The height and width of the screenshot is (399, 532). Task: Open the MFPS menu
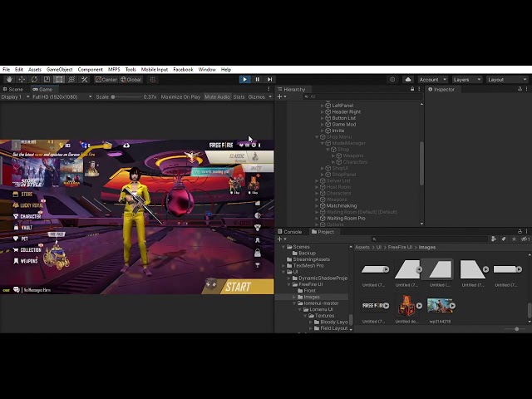pos(114,69)
